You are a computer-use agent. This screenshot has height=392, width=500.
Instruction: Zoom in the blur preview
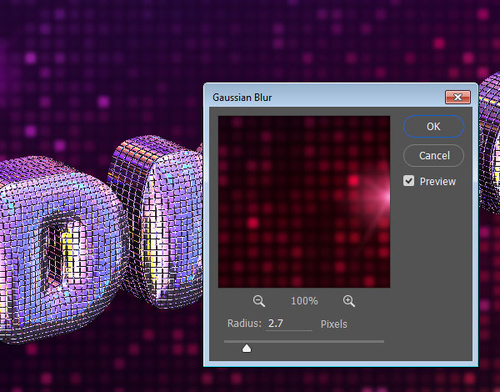point(349,301)
